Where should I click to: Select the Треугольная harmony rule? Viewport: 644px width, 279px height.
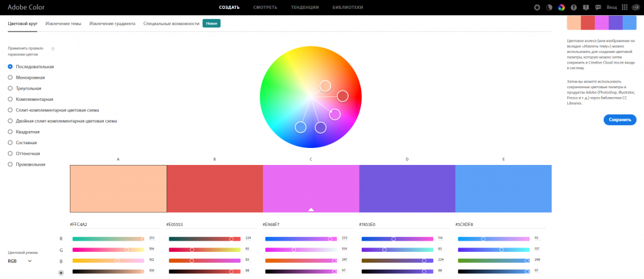tap(25, 88)
